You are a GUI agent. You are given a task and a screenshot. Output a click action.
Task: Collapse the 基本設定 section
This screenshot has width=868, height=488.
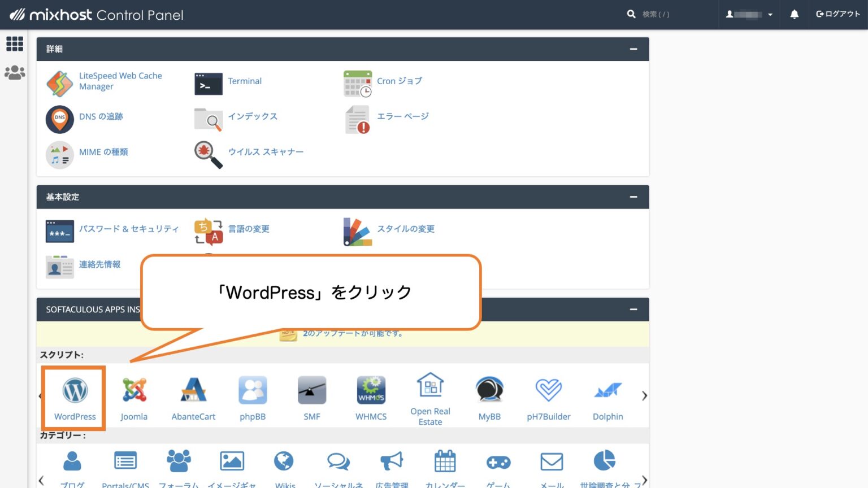633,197
